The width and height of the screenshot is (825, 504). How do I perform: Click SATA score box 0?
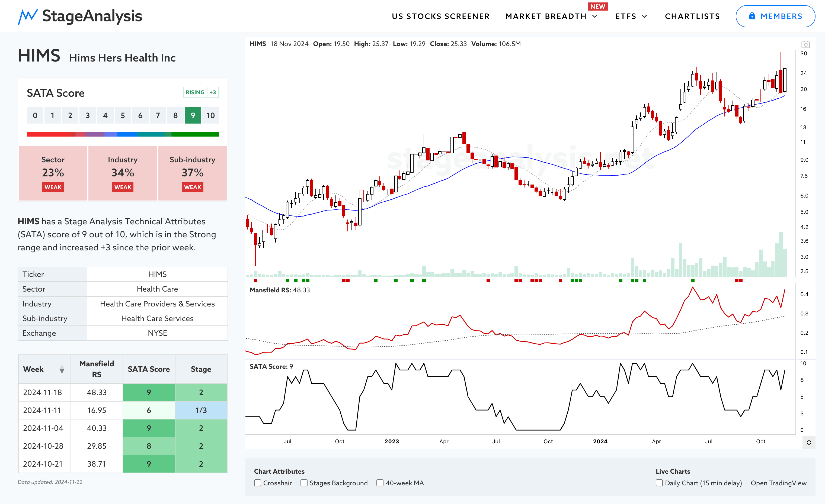[x=35, y=115]
